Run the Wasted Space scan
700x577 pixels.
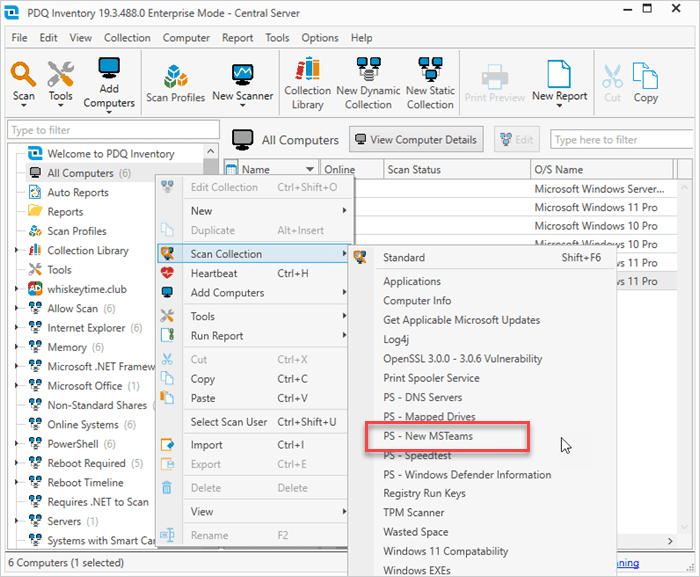482,532
